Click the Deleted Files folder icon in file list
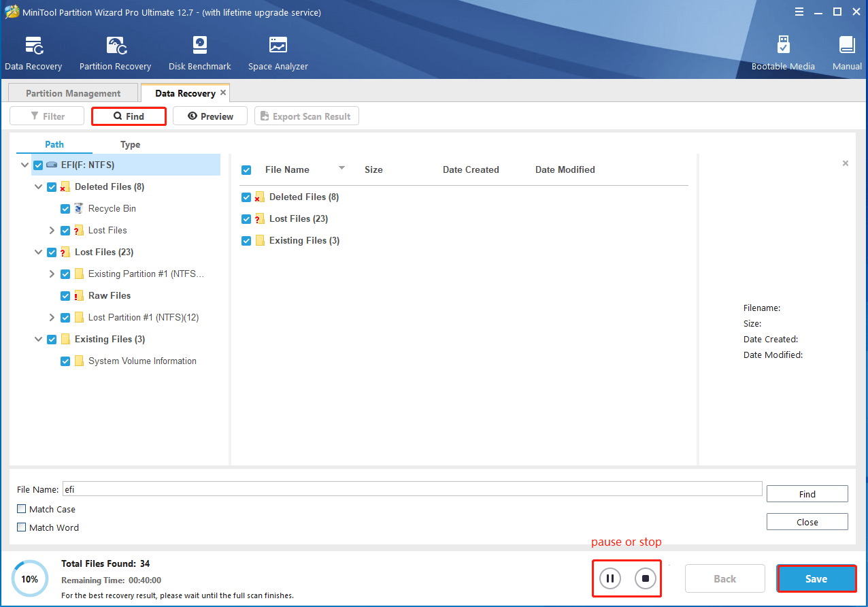Viewport: 868px width, 607px height. pos(259,197)
